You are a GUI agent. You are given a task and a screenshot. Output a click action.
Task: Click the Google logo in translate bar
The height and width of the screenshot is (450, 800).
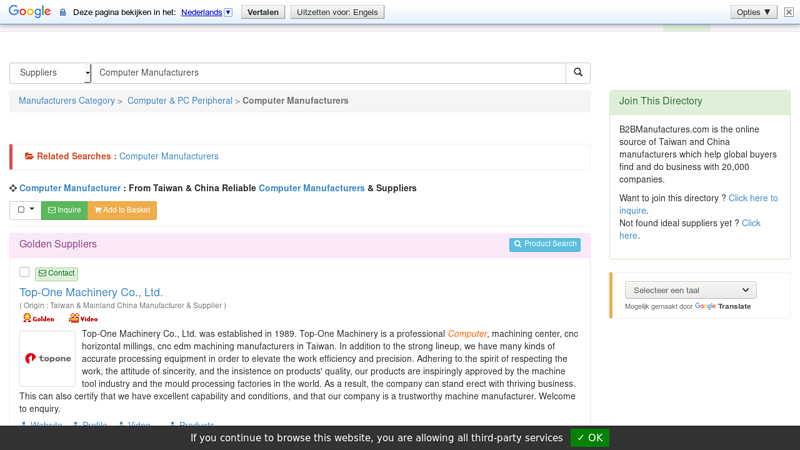(x=30, y=11)
